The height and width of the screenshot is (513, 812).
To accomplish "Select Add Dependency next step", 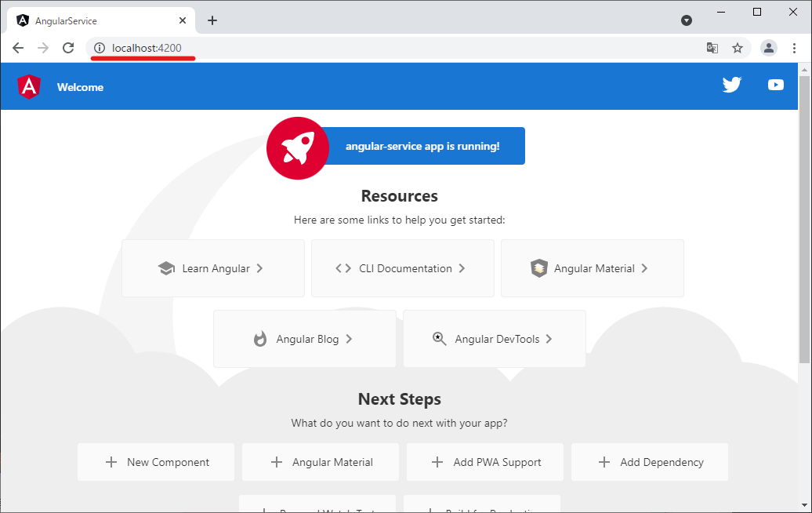I will coord(650,462).
